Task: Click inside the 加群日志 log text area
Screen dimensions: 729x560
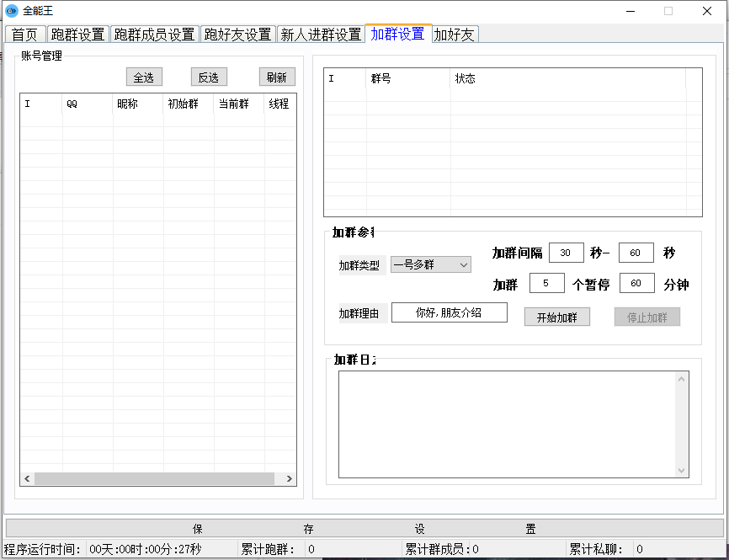Action: 507,424
